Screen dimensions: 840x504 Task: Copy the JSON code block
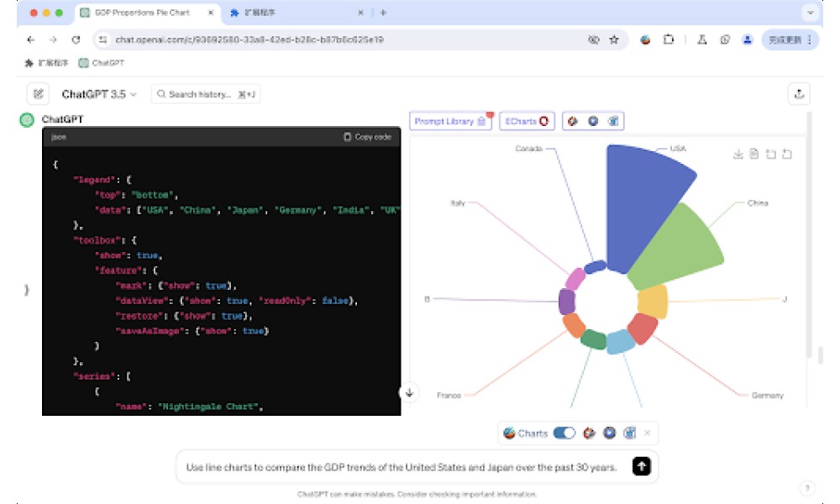367,137
